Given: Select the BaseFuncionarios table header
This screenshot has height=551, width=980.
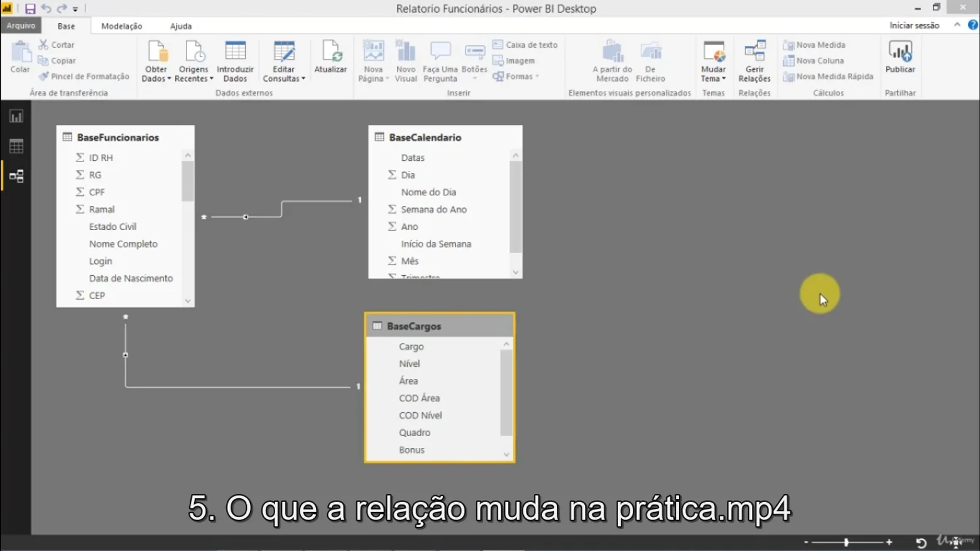Looking at the screenshot, I should pyautogui.click(x=125, y=137).
